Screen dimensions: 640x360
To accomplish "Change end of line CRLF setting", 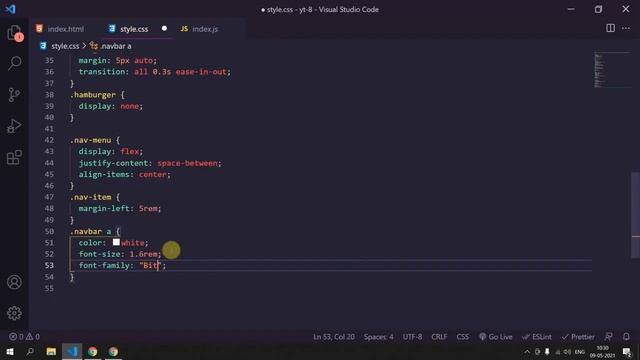I will coord(439,337).
